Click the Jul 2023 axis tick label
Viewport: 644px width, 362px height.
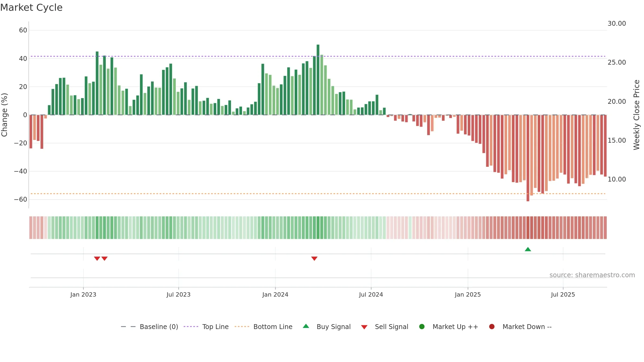(178, 294)
